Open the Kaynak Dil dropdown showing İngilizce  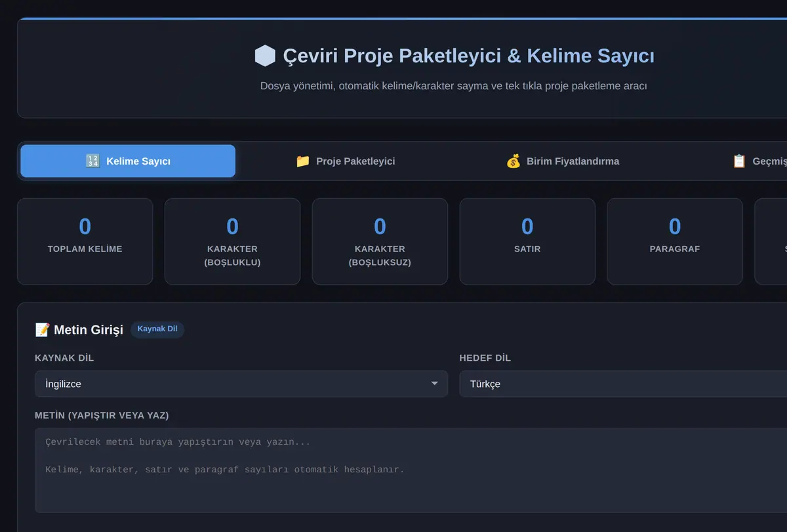(x=241, y=384)
